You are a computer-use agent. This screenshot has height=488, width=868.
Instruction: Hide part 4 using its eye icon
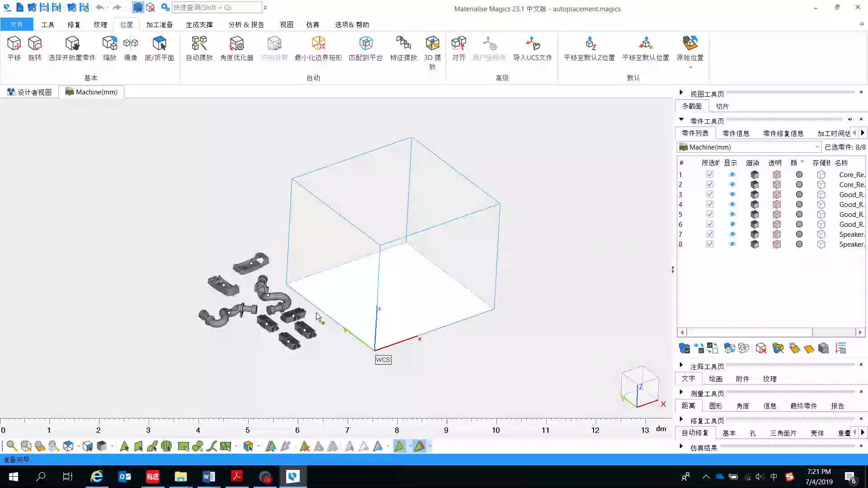[732, 204]
